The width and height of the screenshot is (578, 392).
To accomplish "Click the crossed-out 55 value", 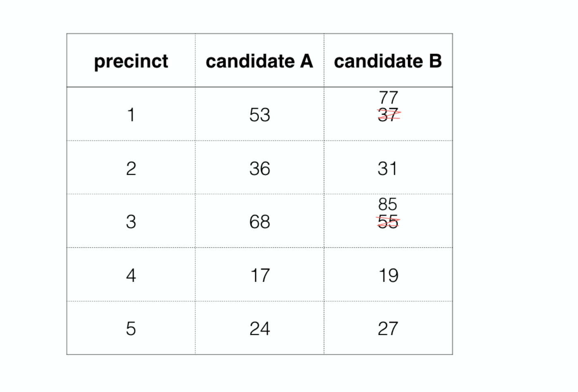I will (388, 222).
